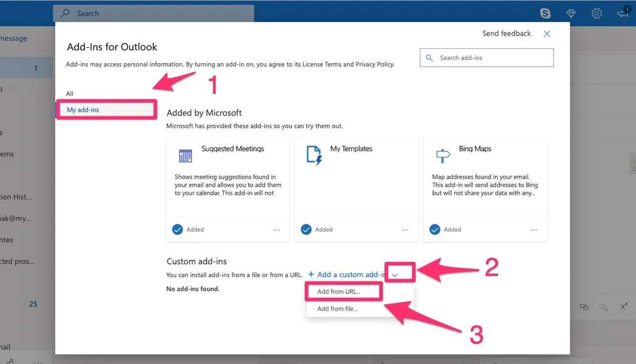Click the search magnifier in add-ins search box
636x364 pixels.
(x=429, y=58)
